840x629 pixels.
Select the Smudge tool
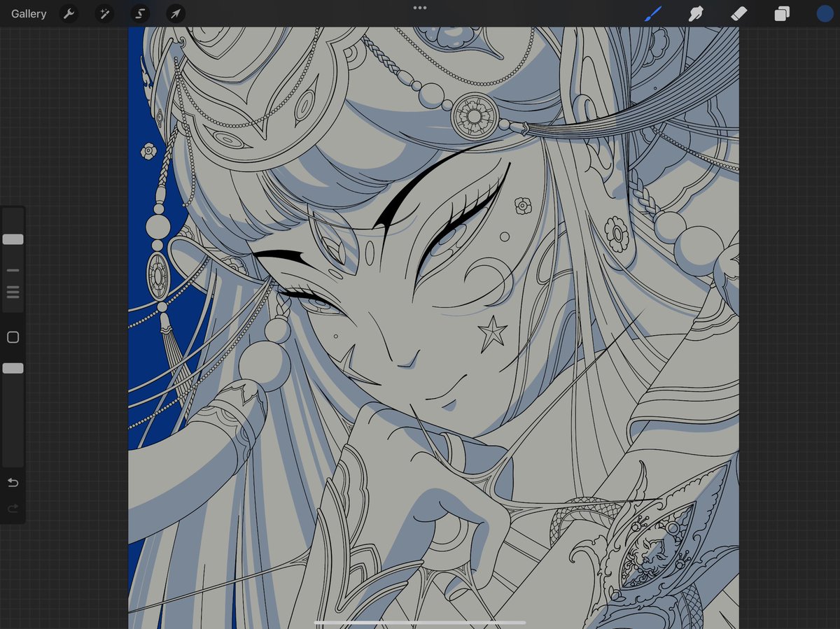tap(696, 13)
